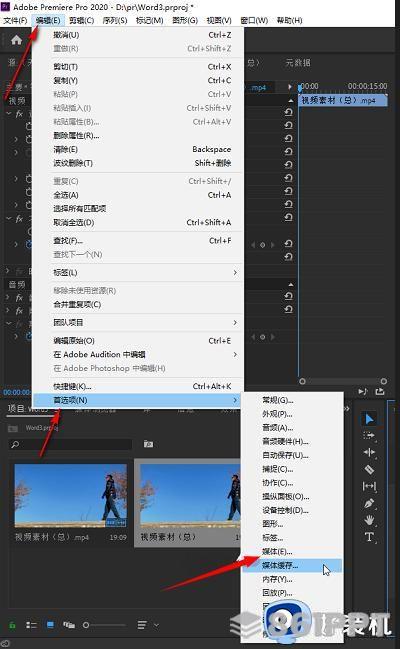Select the 视频素材（总）.mp4 clip bar in timeline
This screenshot has width=400, height=649.
pyautogui.click(x=343, y=100)
